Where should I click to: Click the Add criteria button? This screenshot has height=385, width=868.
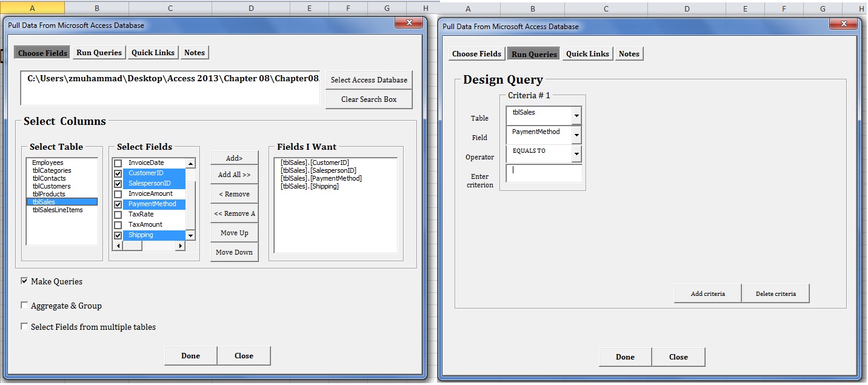708,294
